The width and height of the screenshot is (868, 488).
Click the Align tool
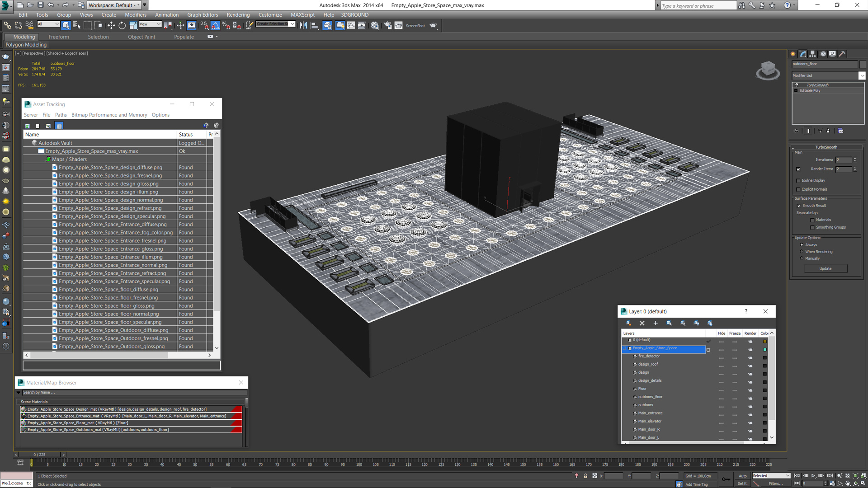click(314, 25)
